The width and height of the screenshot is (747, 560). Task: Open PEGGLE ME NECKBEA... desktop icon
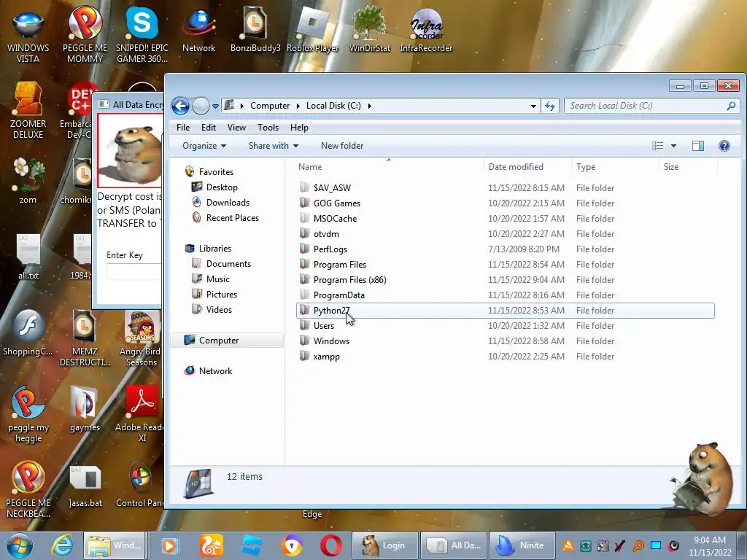point(28,489)
